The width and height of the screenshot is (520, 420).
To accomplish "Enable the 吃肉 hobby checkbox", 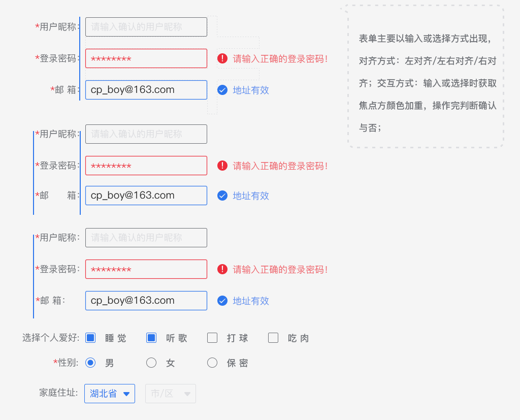I will click(x=273, y=338).
